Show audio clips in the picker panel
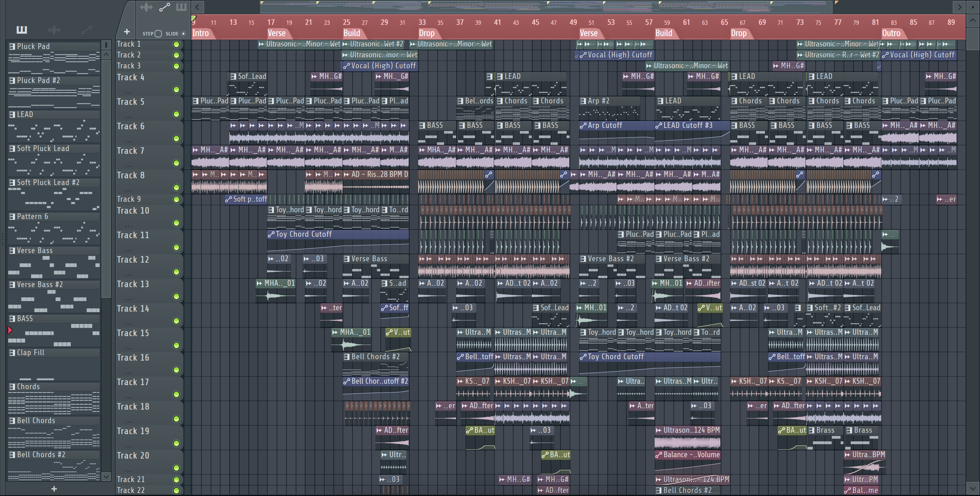This screenshot has height=496, width=980. (x=54, y=30)
